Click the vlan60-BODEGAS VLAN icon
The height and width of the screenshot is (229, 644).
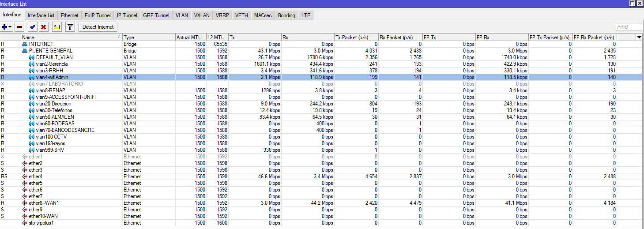point(32,124)
